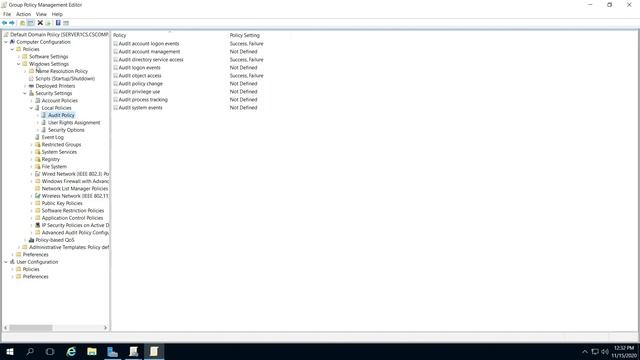Click the Policy-based QoS chart icon
Viewport: 640px width, 360px height.
pyautogui.click(x=31, y=240)
